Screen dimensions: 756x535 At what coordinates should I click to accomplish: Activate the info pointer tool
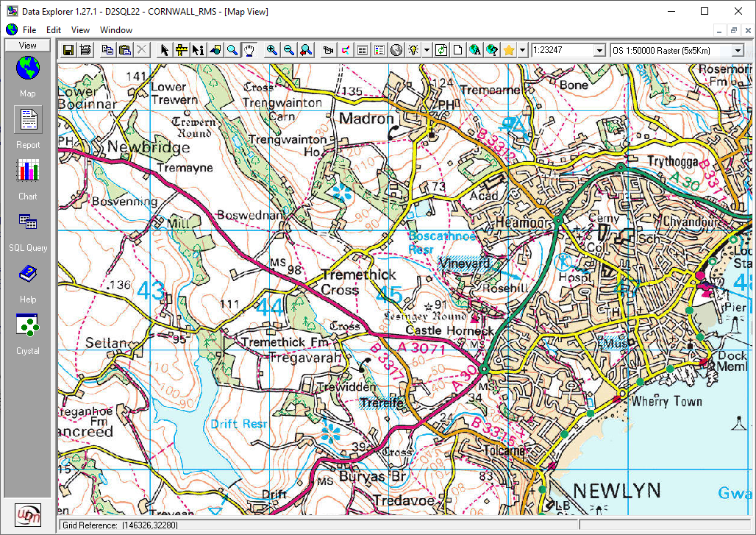pyautogui.click(x=198, y=50)
